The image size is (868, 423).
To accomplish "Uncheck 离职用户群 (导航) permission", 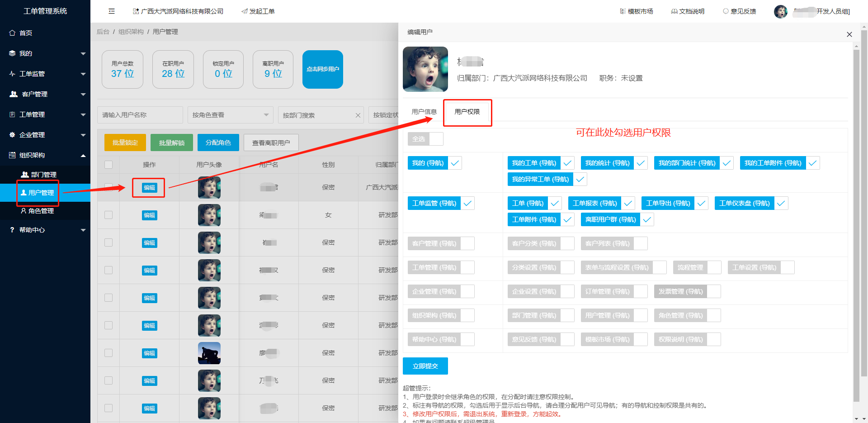I will (647, 219).
